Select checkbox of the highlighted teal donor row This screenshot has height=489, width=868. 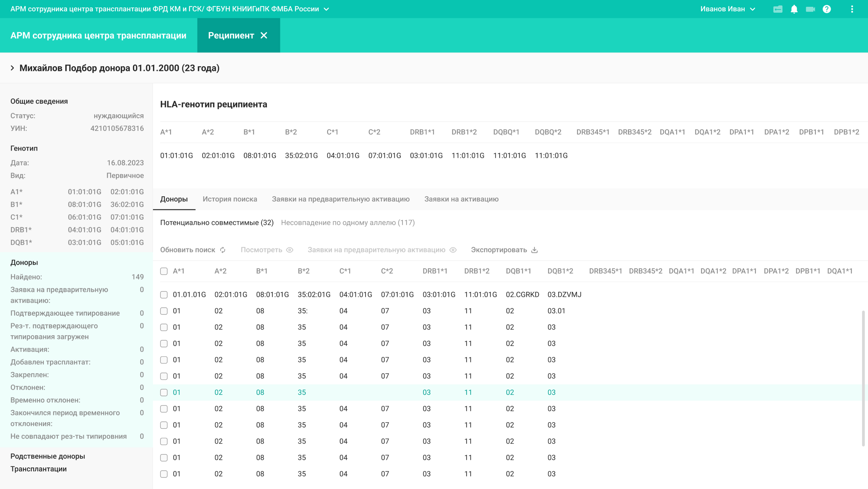[x=164, y=392]
